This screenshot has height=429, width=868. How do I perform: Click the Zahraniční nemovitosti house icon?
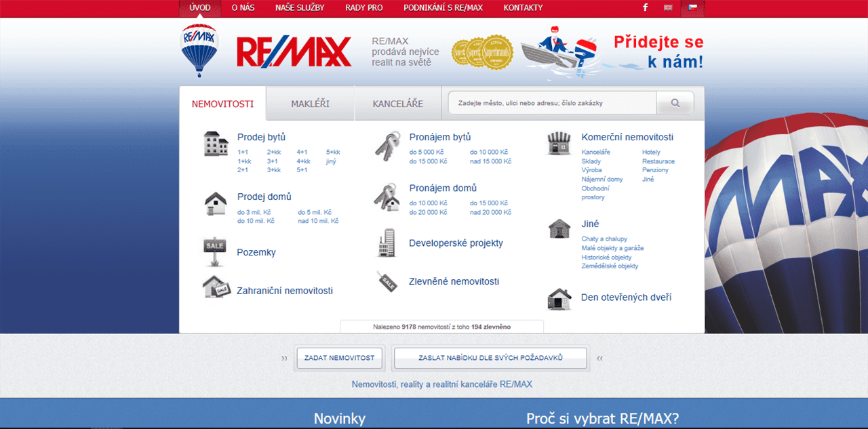pos(216,287)
